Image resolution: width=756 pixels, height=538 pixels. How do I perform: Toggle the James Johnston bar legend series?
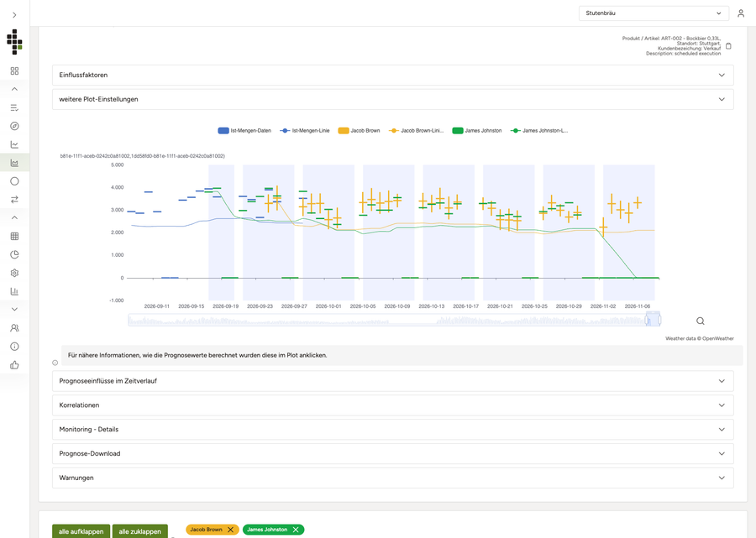coord(477,131)
